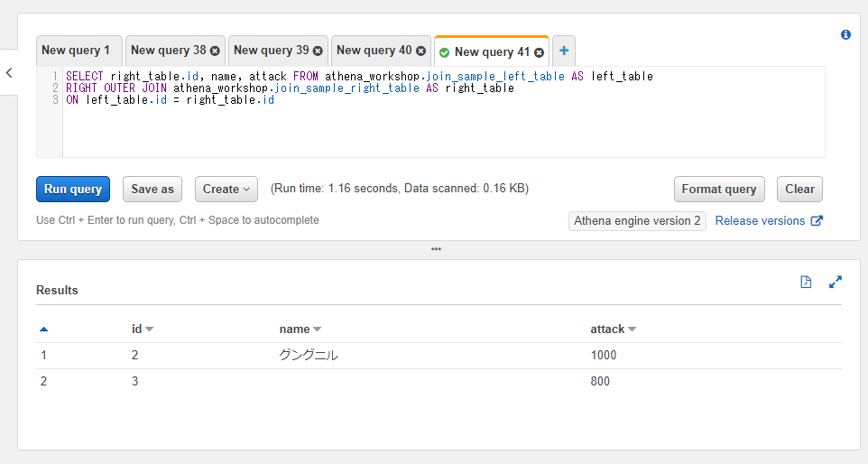Click the Format query button

(x=718, y=190)
